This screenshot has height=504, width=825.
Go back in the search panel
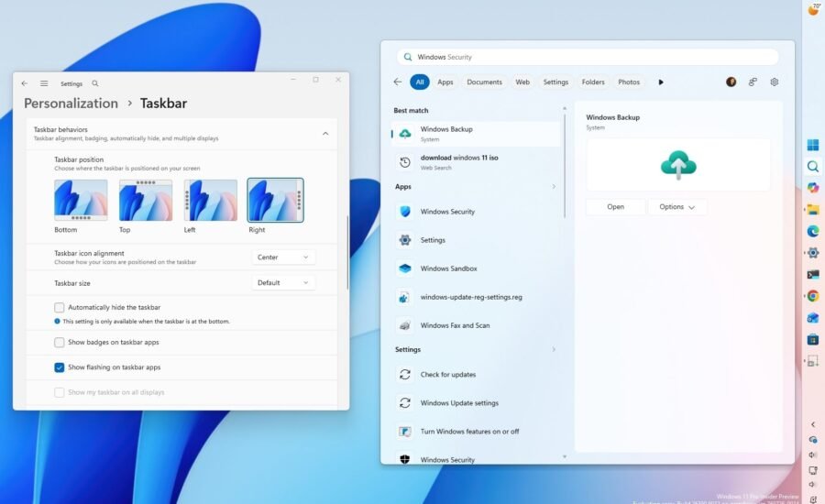[x=397, y=82]
